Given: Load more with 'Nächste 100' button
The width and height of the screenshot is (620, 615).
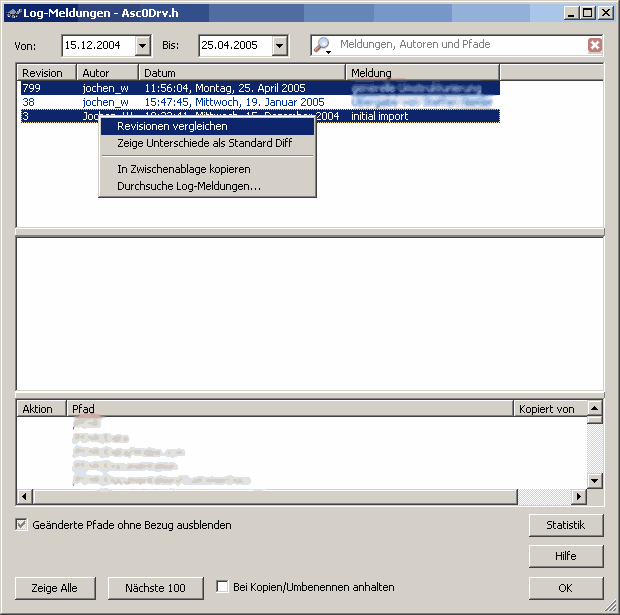Looking at the screenshot, I should click(x=155, y=588).
